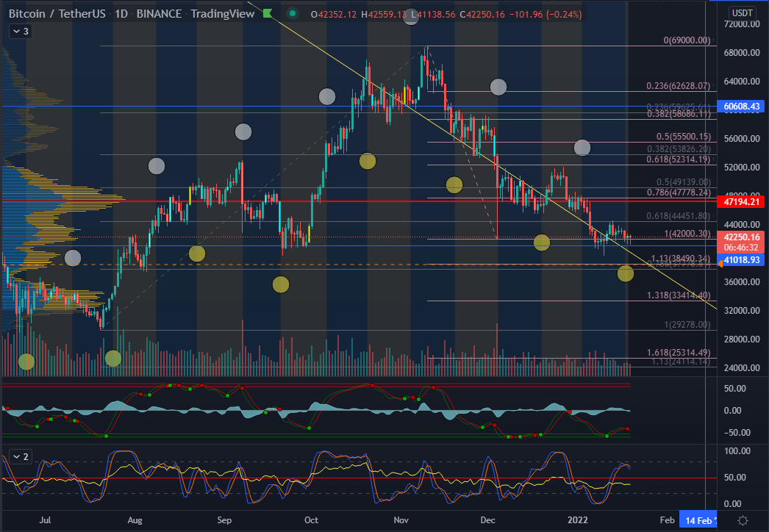The width and height of the screenshot is (769, 532).
Task: Click the 68000.00 price axis label
Action: click(742, 52)
